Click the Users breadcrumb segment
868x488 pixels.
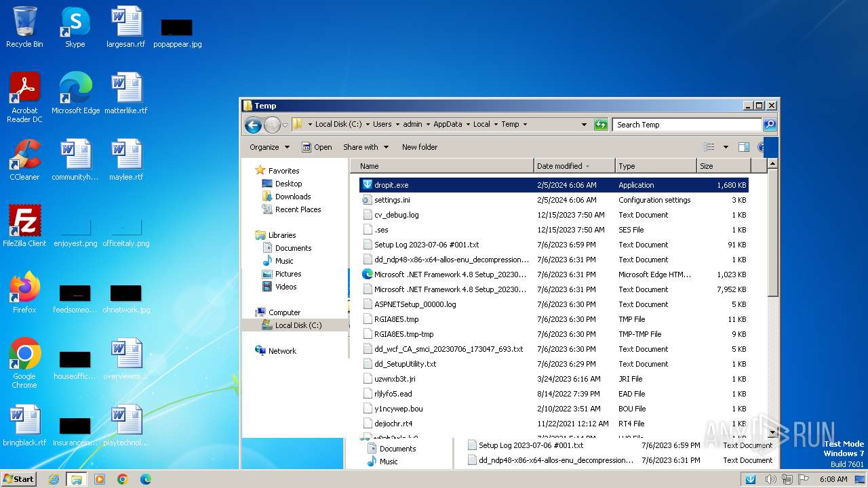382,125
